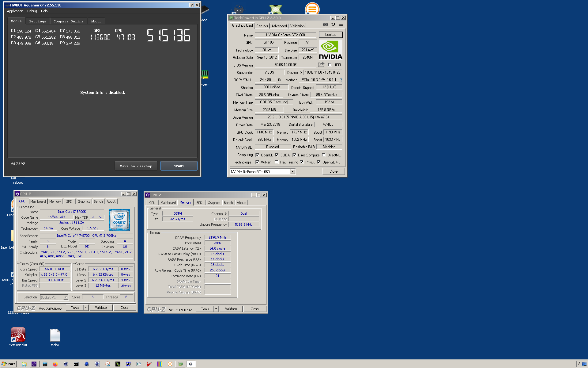Open Firefox from the taskbar

[55, 364]
